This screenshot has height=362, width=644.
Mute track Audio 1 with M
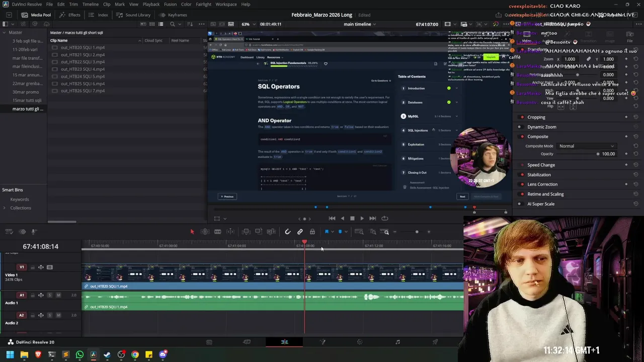[x=58, y=295]
